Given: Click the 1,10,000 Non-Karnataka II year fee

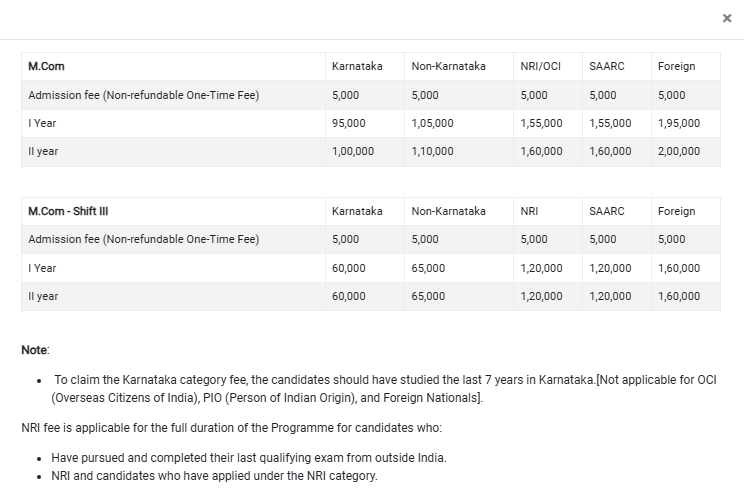Looking at the screenshot, I should coord(432,151).
